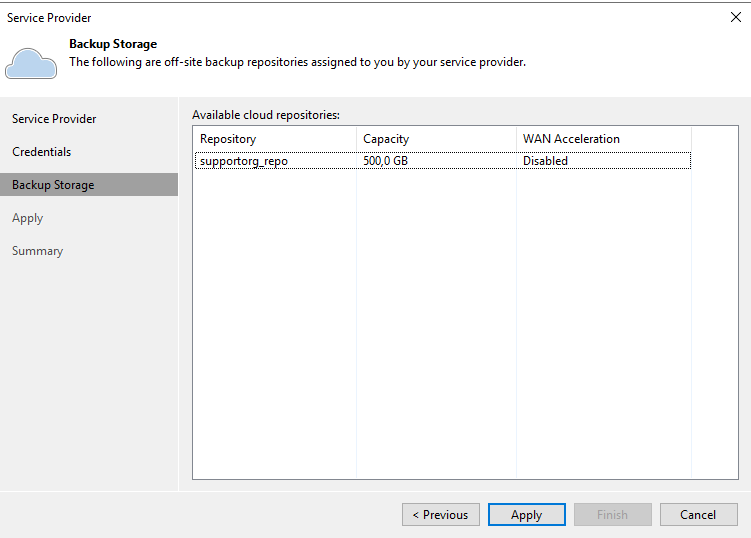
Task: Select the Apply step in sidebar
Action: point(27,218)
